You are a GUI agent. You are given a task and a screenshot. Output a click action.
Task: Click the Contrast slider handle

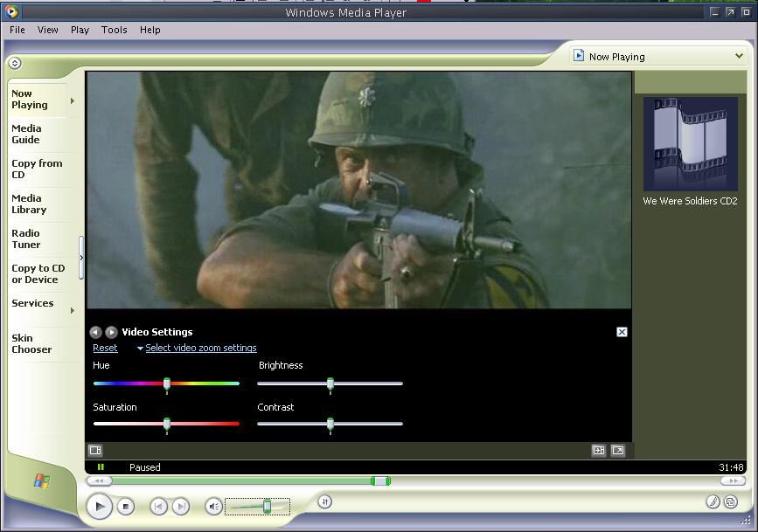[330, 425]
